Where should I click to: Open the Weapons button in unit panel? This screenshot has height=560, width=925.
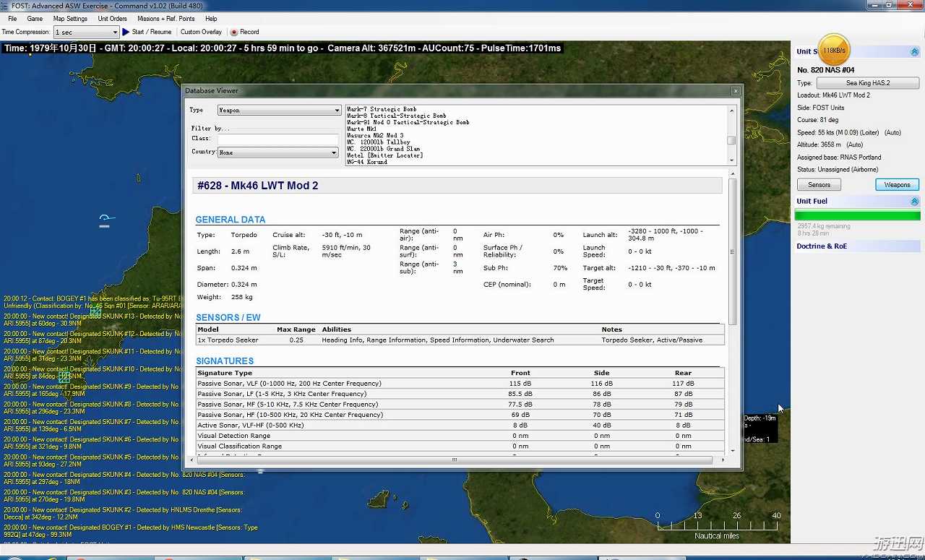pyautogui.click(x=897, y=185)
